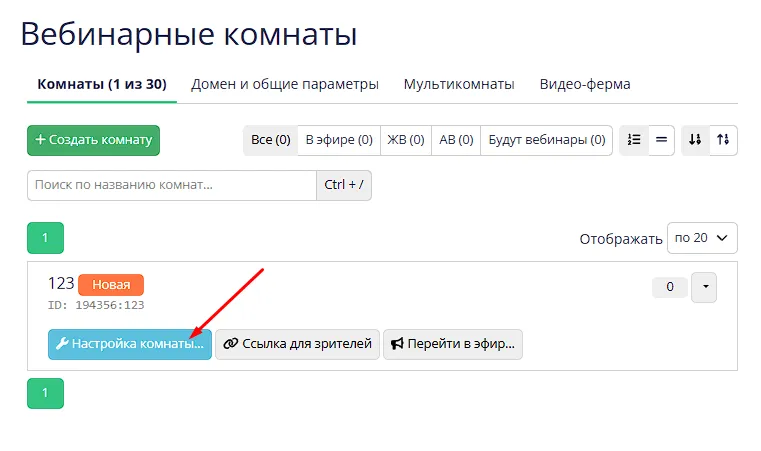Go to the Видео-ферма tab

click(585, 84)
